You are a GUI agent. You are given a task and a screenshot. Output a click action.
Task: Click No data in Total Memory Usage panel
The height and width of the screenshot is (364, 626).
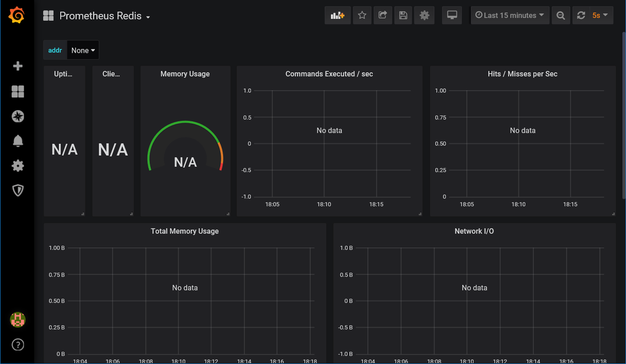tap(185, 287)
